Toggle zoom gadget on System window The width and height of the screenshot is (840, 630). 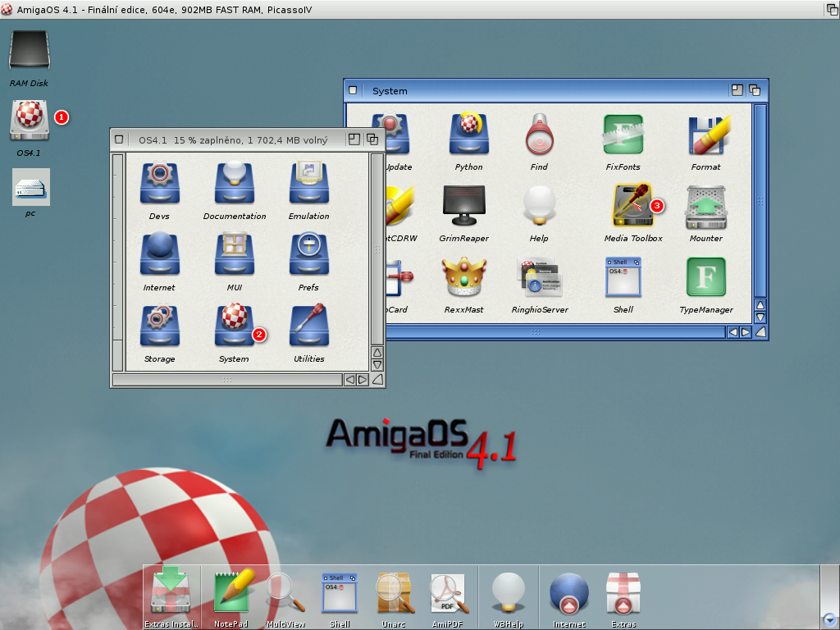(737, 90)
